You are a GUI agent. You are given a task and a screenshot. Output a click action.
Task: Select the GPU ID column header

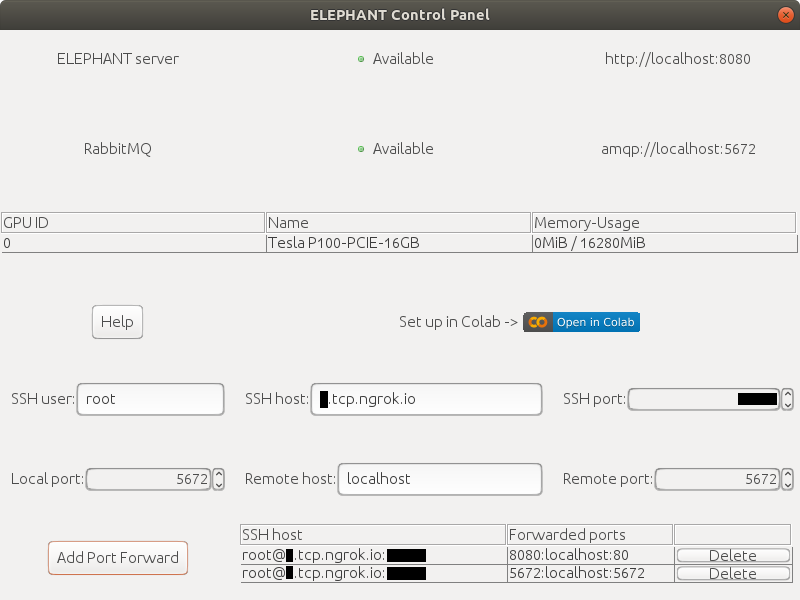coord(133,223)
